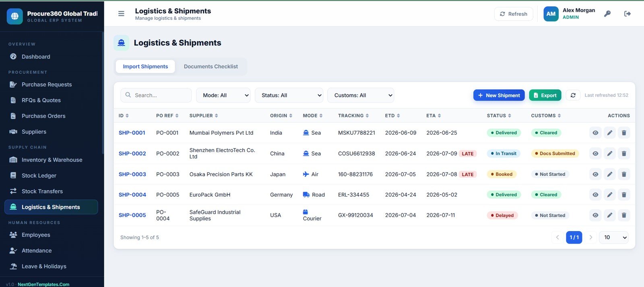The image size is (644, 287).
Task: View SHP-0001 details with eye icon
Action: (x=595, y=133)
